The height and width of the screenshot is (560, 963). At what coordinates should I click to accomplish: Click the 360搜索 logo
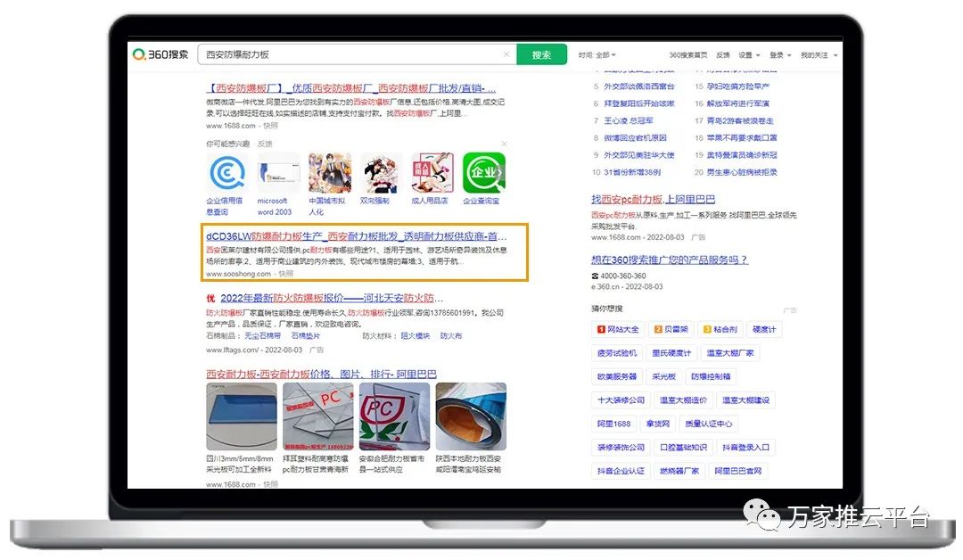[x=161, y=54]
